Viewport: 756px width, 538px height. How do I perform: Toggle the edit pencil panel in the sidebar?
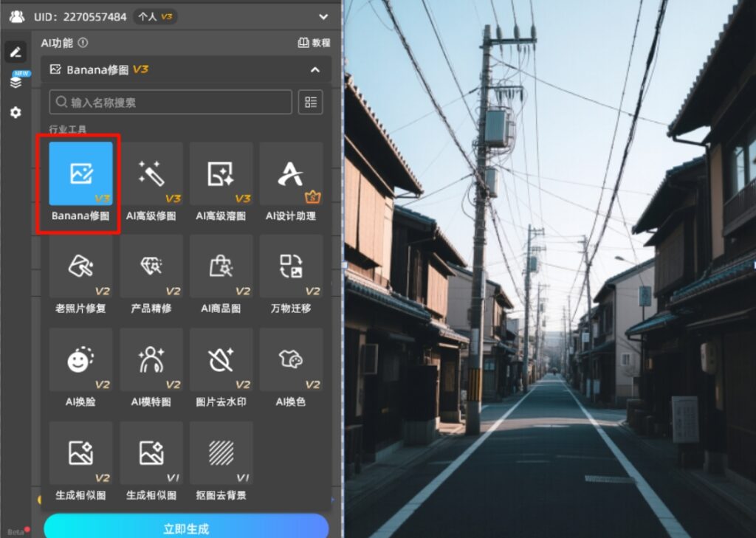[18, 52]
